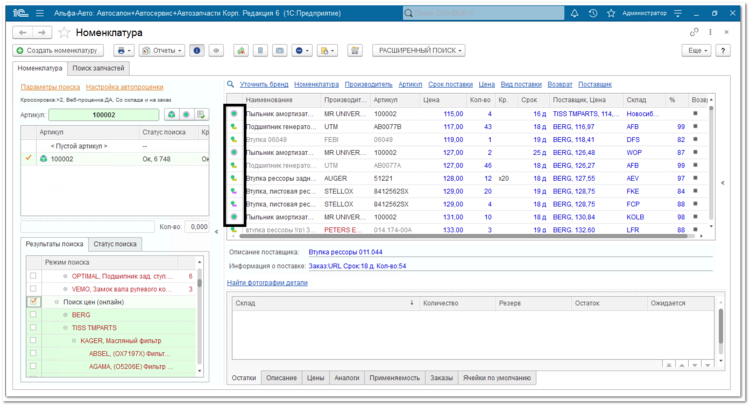Copy link with the chain icon
The image size is (750, 406).
point(694,32)
